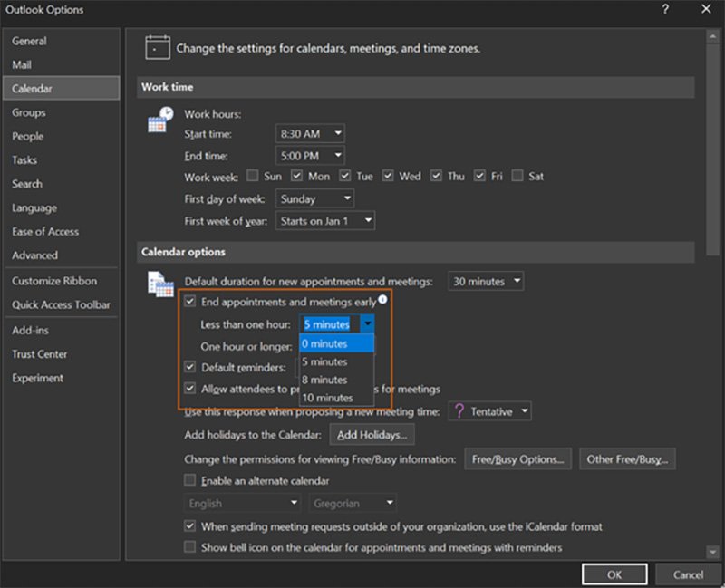
Task: Click the Work time clock calendar icon
Action: click(x=160, y=120)
